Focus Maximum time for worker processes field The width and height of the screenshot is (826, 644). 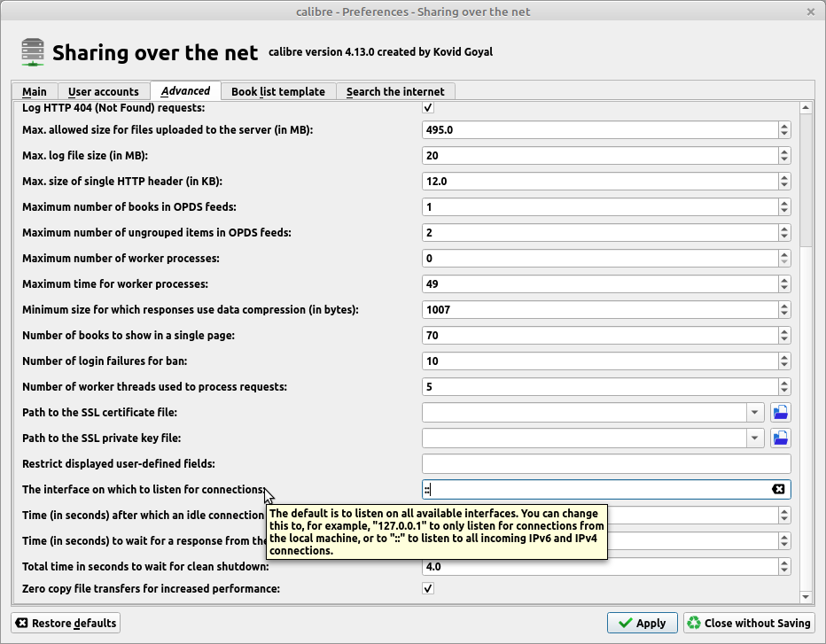point(600,283)
